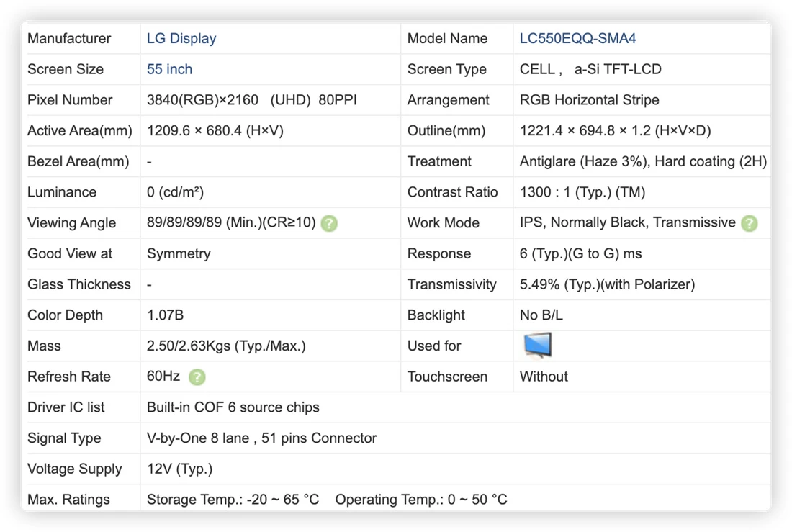The width and height of the screenshot is (792, 532).
Task: Click the help icon beside Work Mode value
Action: [749, 222]
